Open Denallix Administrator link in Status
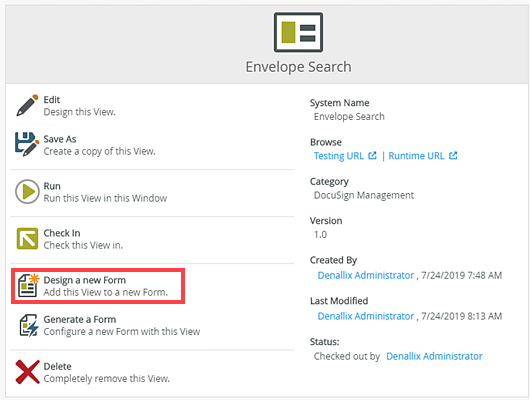Screen dimensions: 530x400 pyautogui.click(x=434, y=356)
